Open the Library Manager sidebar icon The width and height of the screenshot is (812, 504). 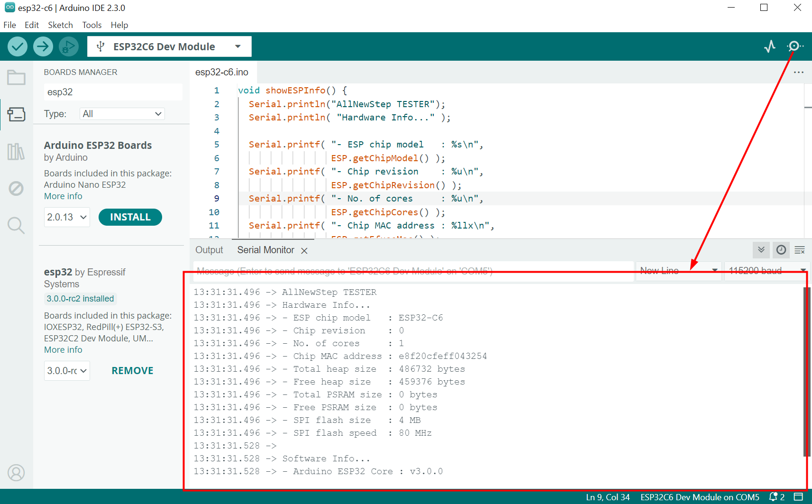tap(16, 152)
